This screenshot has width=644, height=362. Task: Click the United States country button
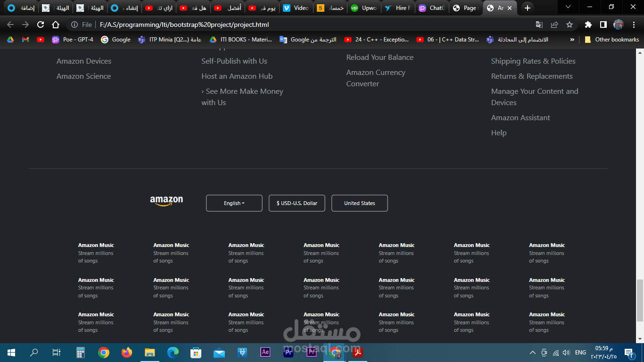coord(360,203)
